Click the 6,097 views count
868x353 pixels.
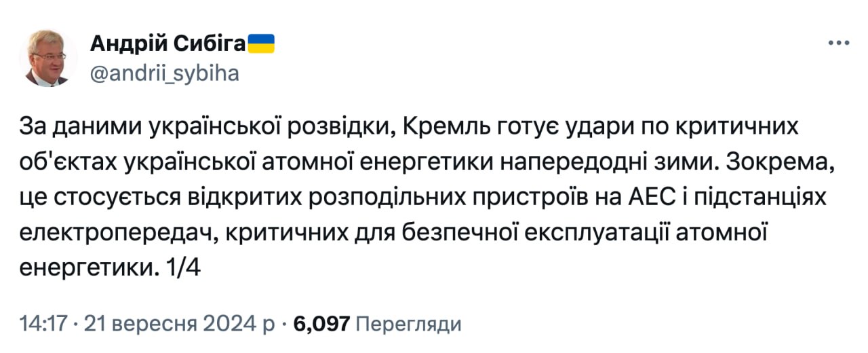[x=321, y=324]
